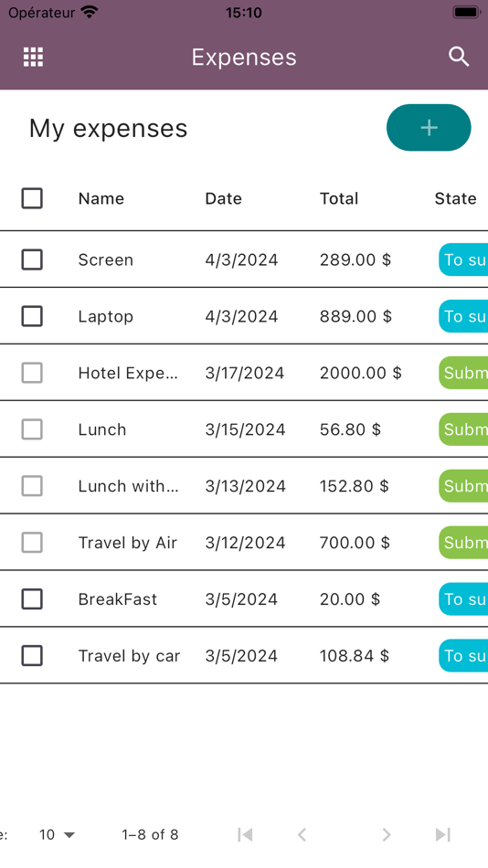Open the Laptop expense entry
488x868 pixels.
(244, 316)
